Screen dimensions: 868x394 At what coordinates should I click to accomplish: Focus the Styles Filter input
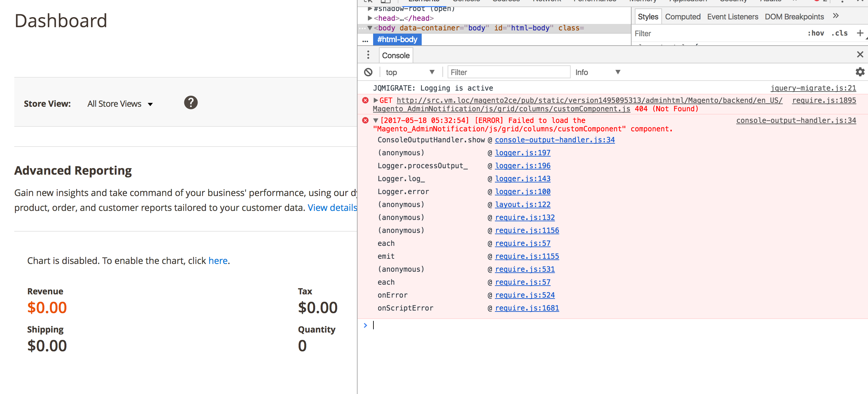point(718,33)
